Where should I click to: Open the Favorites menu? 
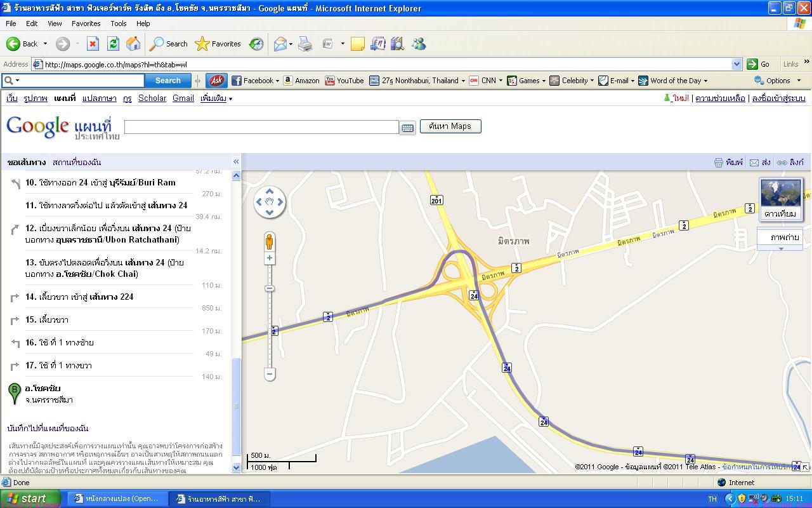86,23
